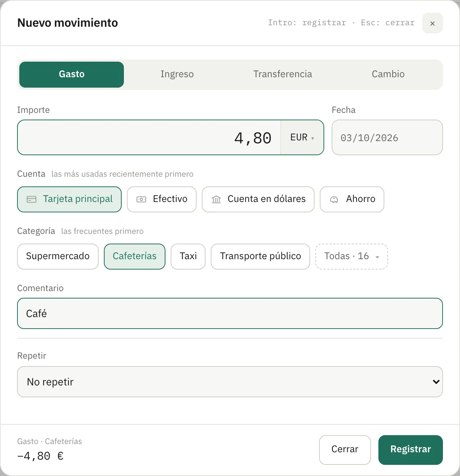The width and height of the screenshot is (460, 476).
Task: Click the Registrar button
Action: pyautogui.click(x=411, y=450)
